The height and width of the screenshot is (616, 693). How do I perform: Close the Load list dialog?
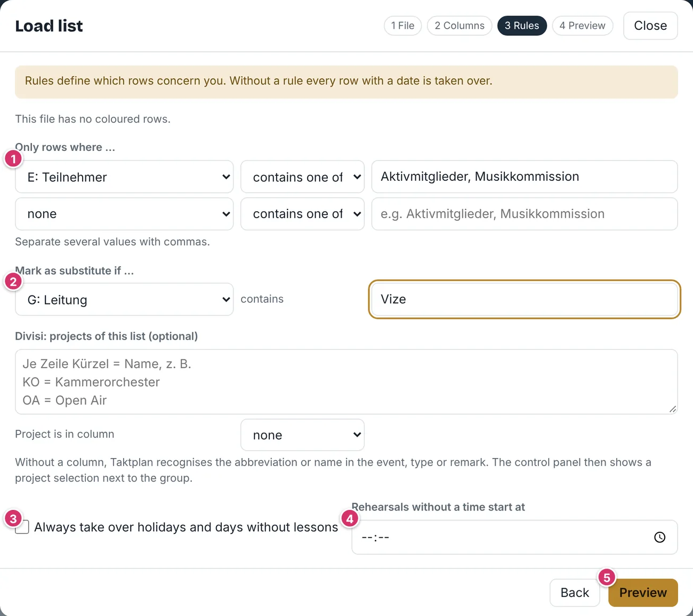tap(650, 26)
